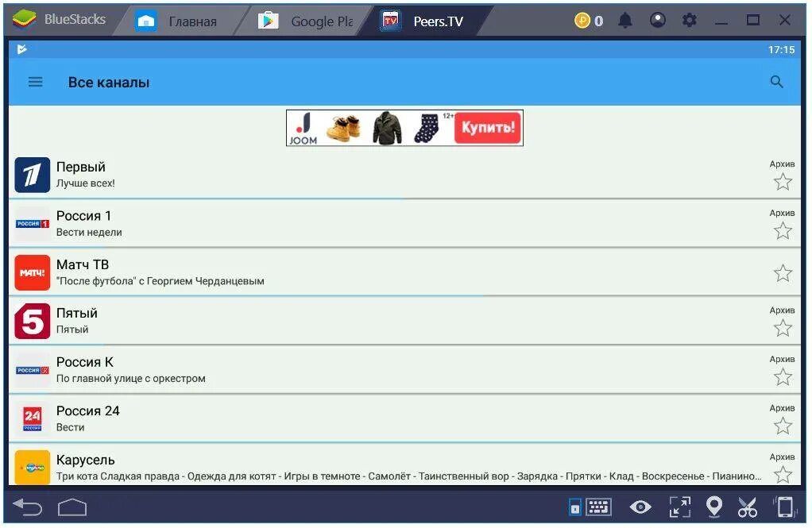Open BlueStacks coins balance
This screenshot has height=528, width=812.
pyautogui.click(x=588, y=21)
